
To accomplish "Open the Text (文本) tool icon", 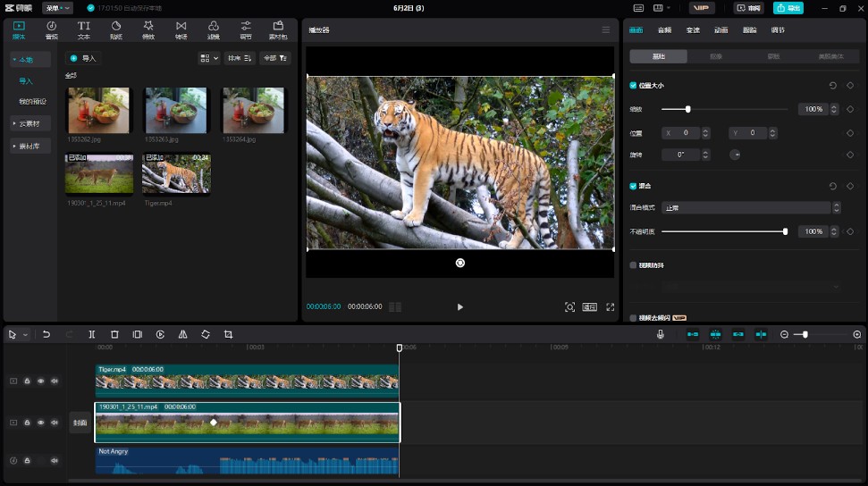I will tap(84, 29).
